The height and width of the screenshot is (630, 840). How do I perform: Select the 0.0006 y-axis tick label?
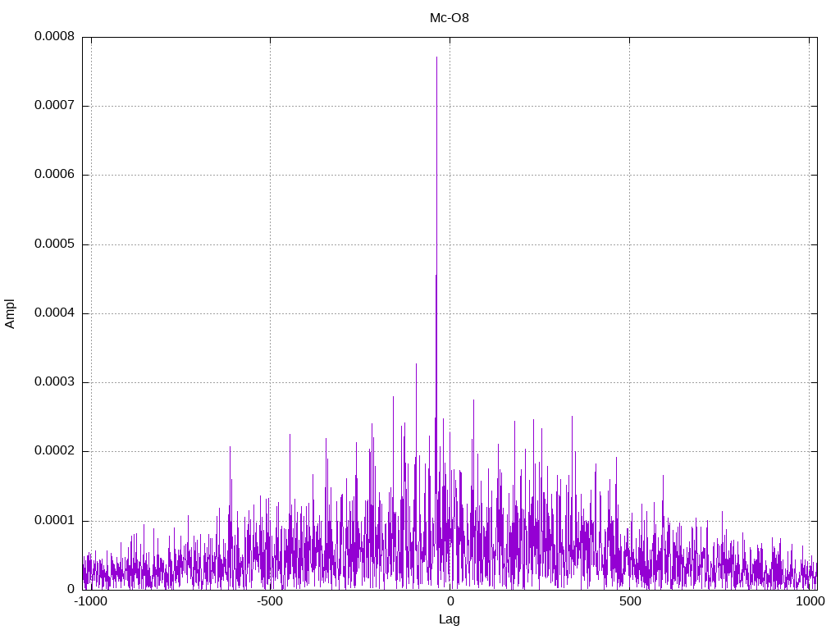54,174
